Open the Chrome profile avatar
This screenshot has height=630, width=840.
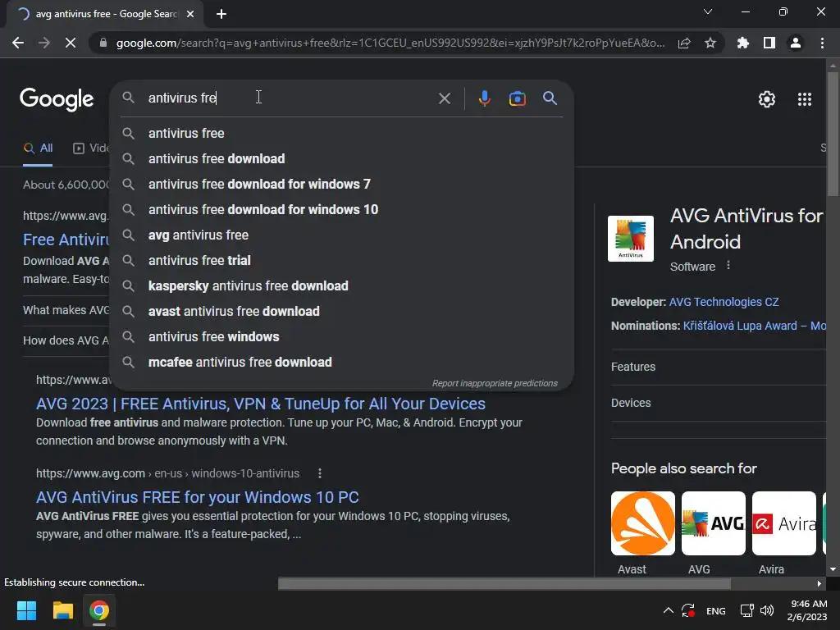(796, 43)
